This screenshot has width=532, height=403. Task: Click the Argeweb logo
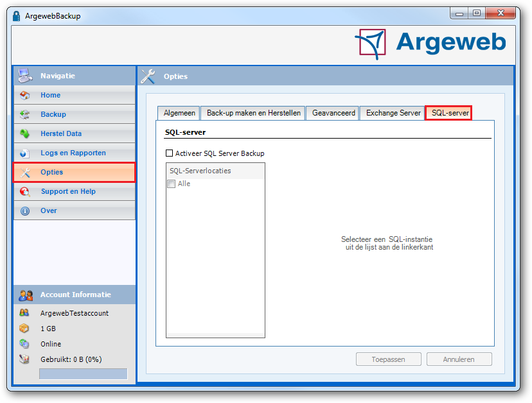pos(430,44)
